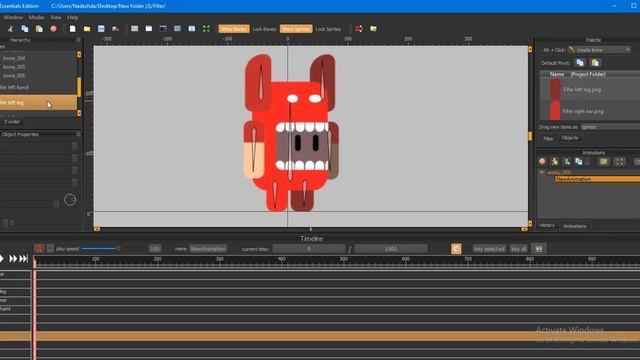This screenshot has height=360, width=640.
Task: Click red delete animation icon
Action: 542,162
